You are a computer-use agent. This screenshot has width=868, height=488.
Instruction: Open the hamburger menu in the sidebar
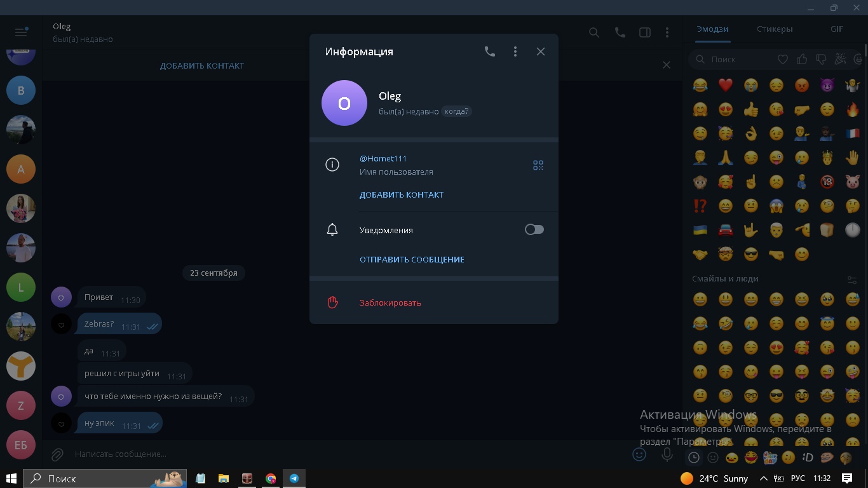(x=21, y=32)
